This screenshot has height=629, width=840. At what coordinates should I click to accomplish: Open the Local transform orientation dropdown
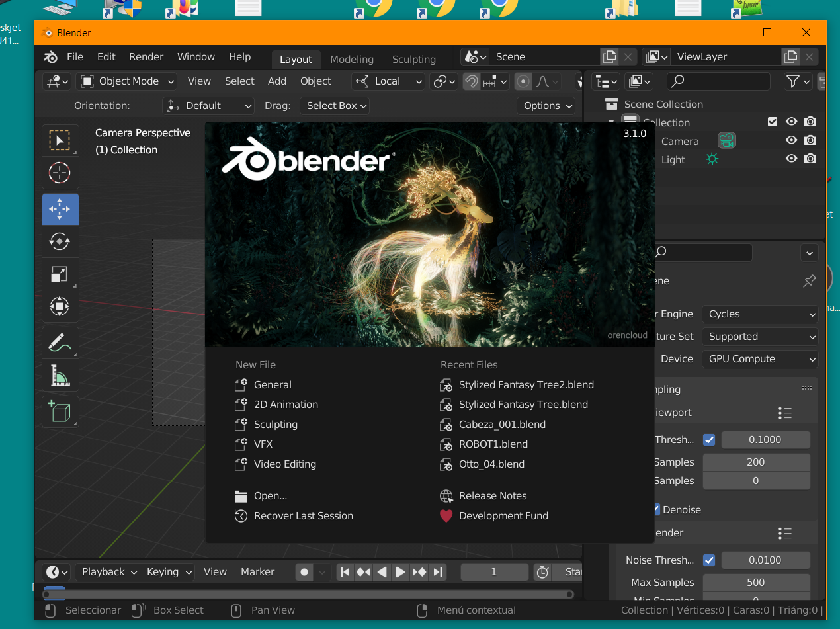[388, 81]
